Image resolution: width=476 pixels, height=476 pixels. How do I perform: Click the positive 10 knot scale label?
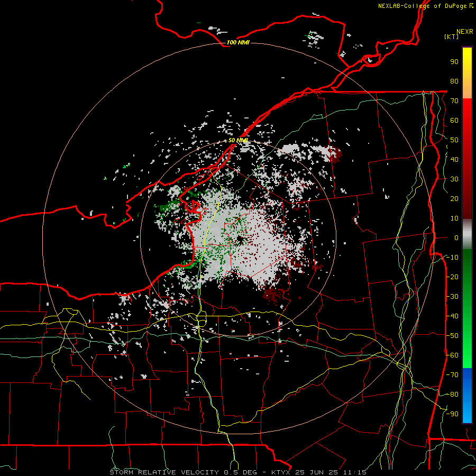(454, 218)
